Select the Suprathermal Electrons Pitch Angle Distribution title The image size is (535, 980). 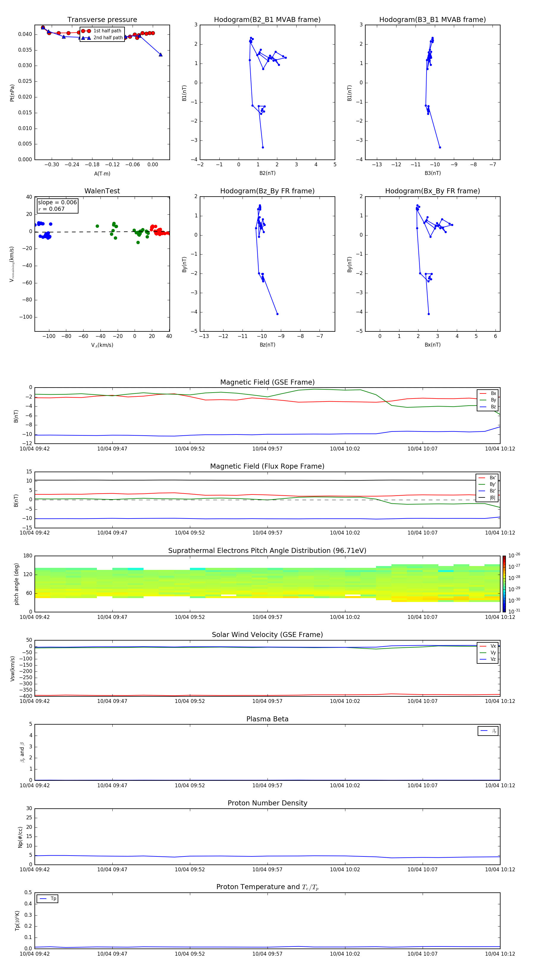(267, 551)
